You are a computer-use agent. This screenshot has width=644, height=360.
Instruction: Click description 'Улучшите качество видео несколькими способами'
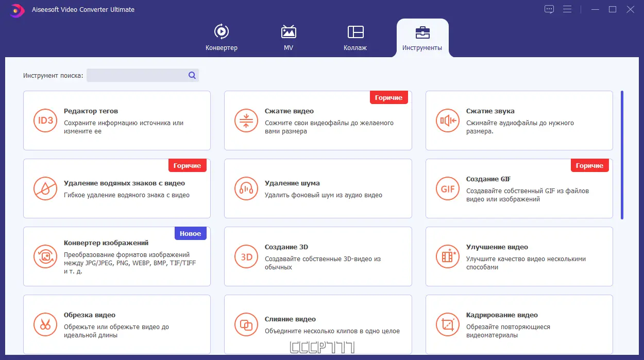tap(526, 263)
